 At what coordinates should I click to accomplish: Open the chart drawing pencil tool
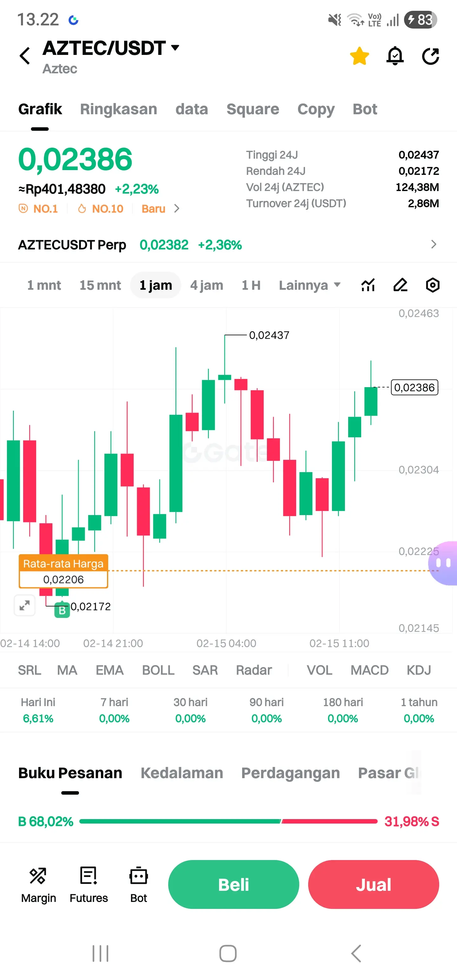click(x=400, y=285)
